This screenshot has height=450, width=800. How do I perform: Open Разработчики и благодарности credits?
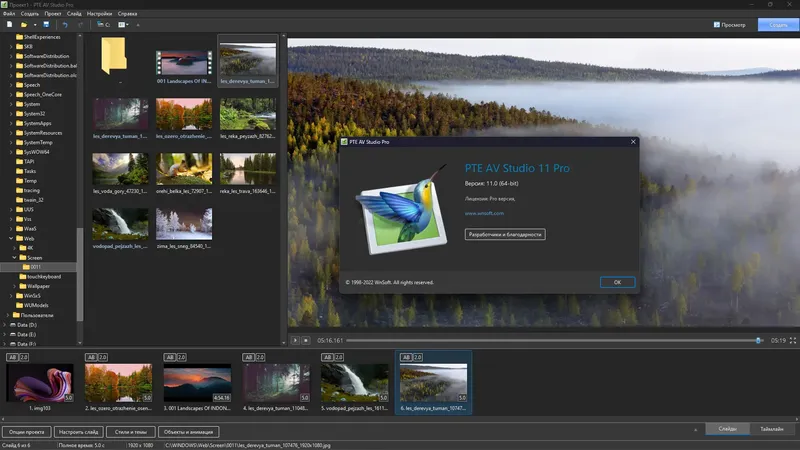(x=505, y=234)
